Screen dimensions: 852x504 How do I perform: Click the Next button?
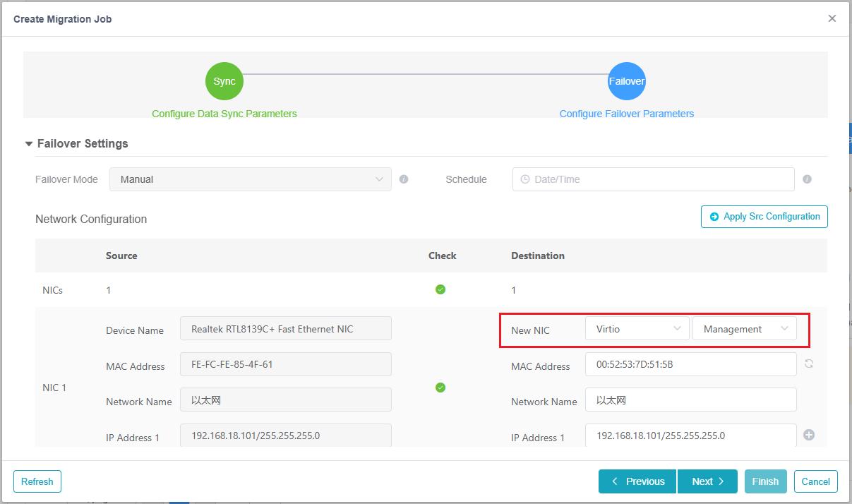[x=707, y=481]
